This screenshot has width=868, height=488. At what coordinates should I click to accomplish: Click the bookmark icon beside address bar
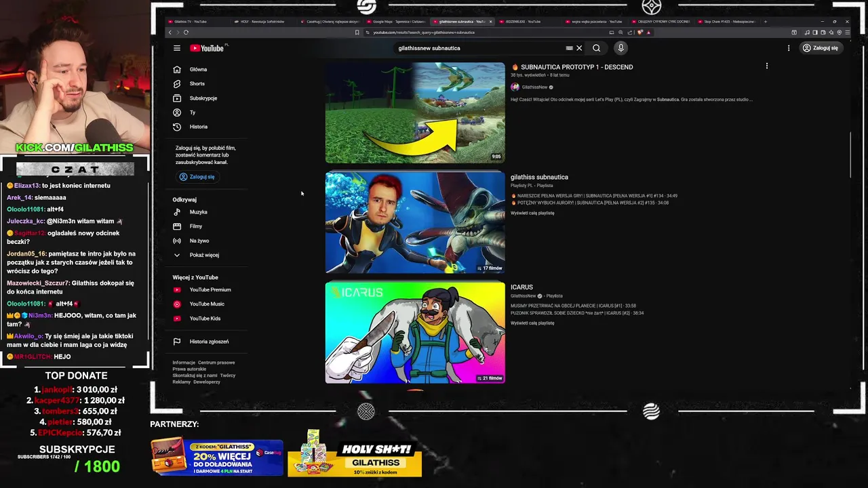[357, 33]
